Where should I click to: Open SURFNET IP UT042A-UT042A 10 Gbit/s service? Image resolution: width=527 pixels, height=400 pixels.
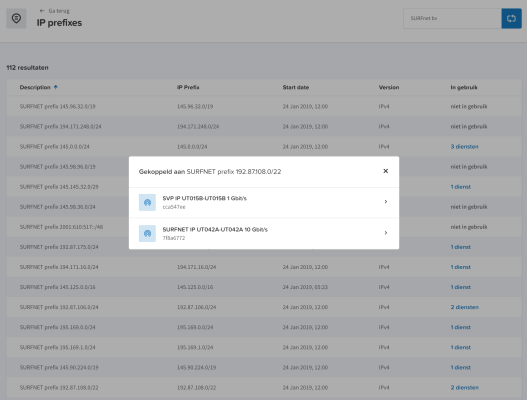264,234
